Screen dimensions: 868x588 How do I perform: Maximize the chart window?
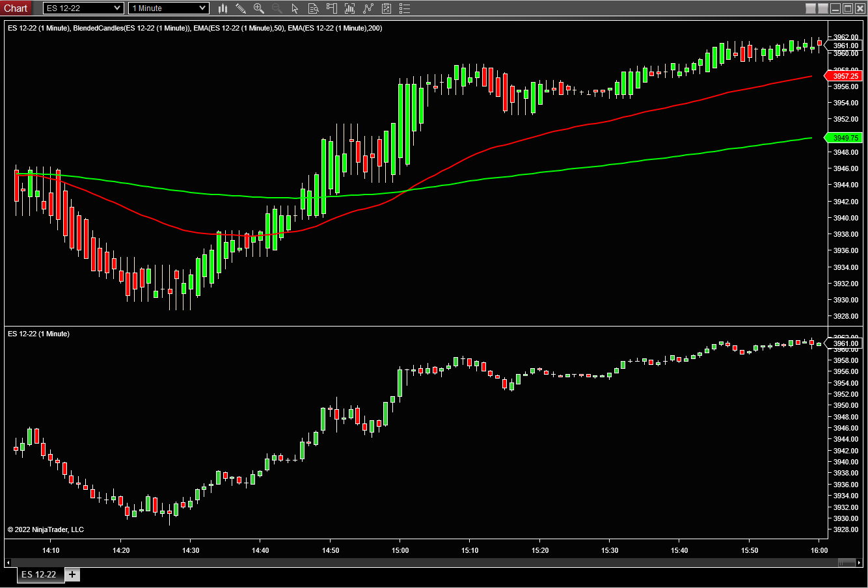coord(848,8)
